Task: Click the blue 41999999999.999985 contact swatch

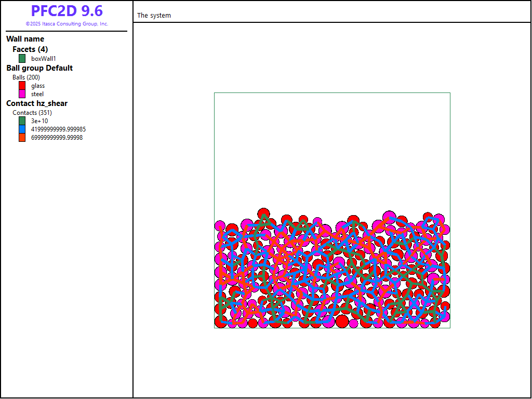Action: [22, 129]
